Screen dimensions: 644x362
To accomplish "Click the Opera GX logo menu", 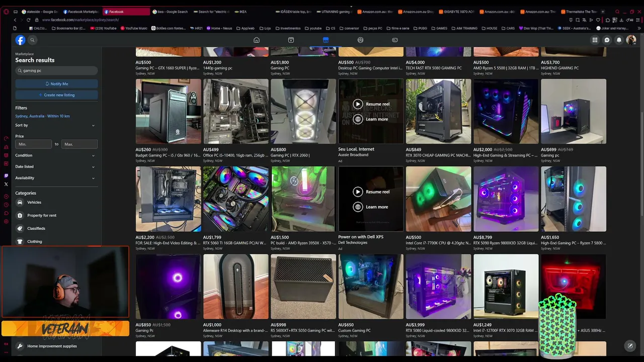I will [6, 12].
